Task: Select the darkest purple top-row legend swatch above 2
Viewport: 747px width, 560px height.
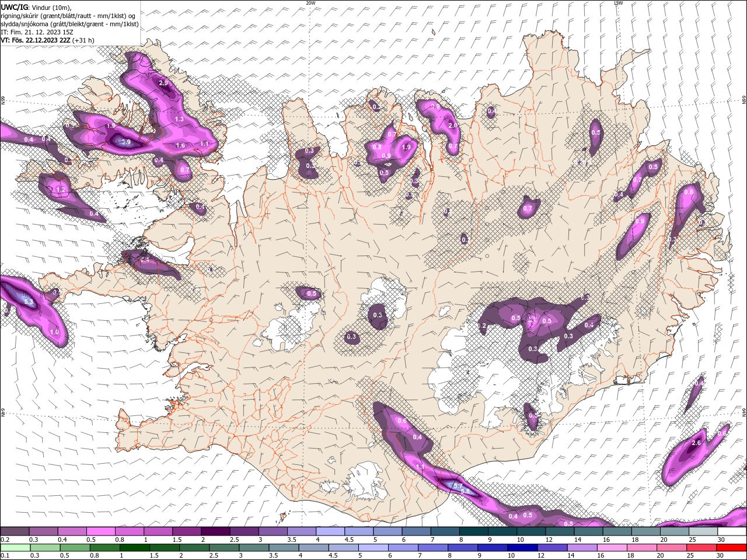Action: click(x=215, y=531)
